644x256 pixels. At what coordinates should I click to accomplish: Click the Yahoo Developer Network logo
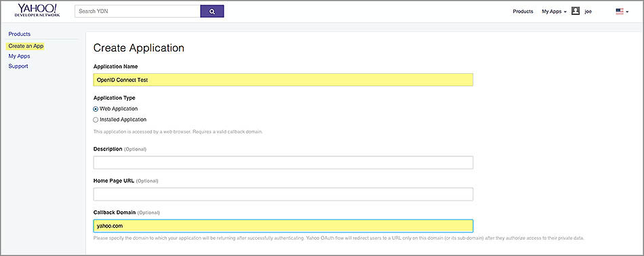coord(37,10)
